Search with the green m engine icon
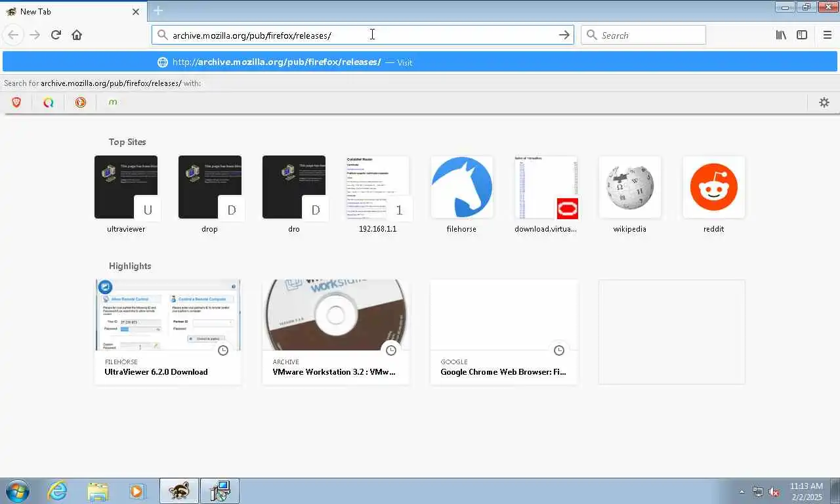 point(113,102)
